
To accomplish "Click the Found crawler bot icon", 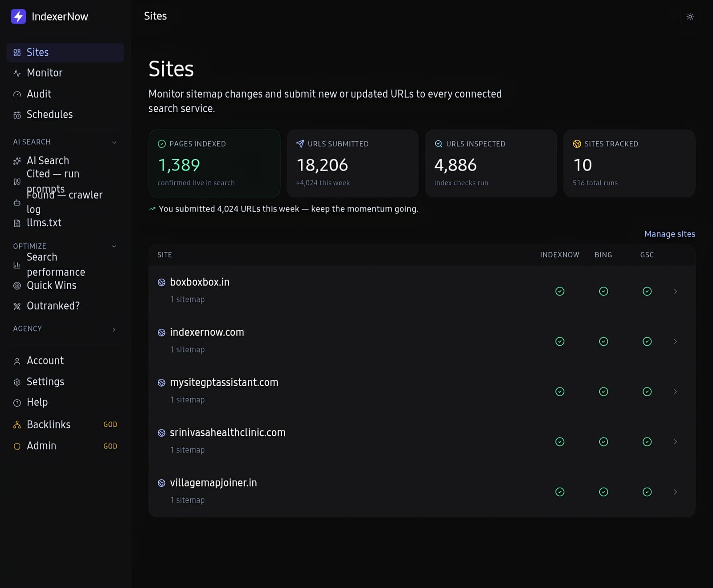I will pos(17,203).
